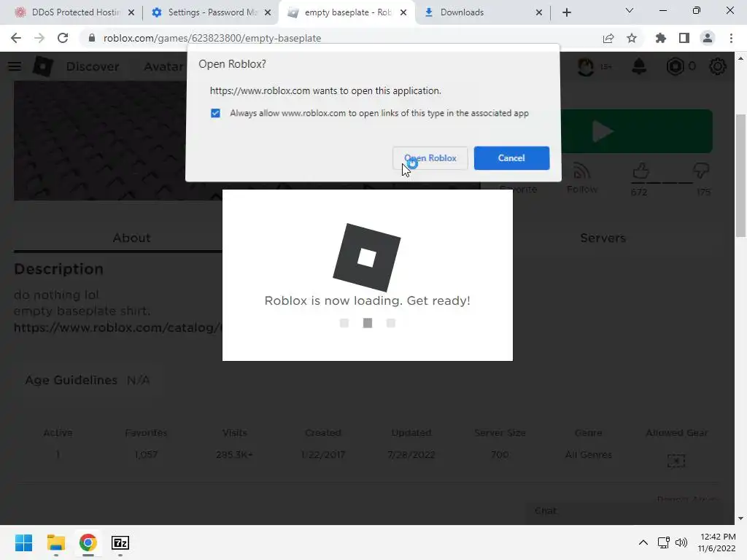Image resolution: width=747 pixels, height=560 pixels.
Task: Click Age Guidelines N/A label
Action: (x=88, y=380)
